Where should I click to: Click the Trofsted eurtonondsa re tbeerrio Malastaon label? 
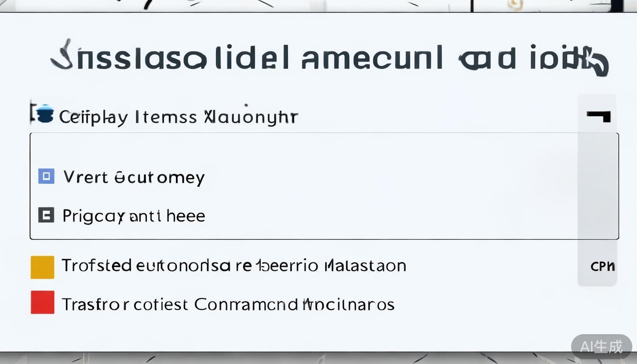pos(234,265)
